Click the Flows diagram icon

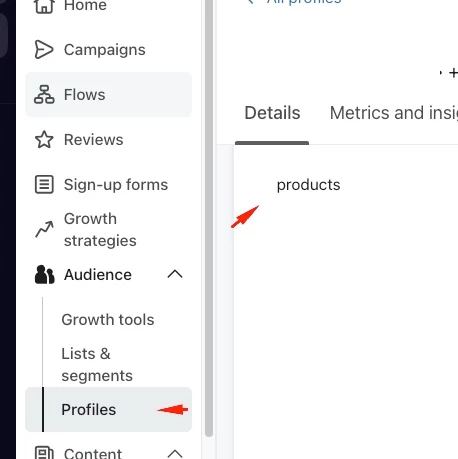click(x=44, y=95)
